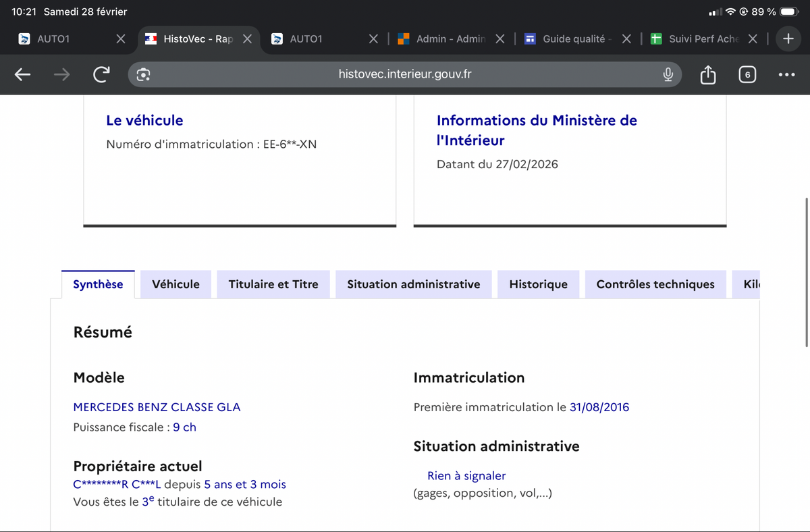The height and width of the screenshot is (532, 810).
Task: Open the three-dots browser menu
Action: (x=786, y=74)
